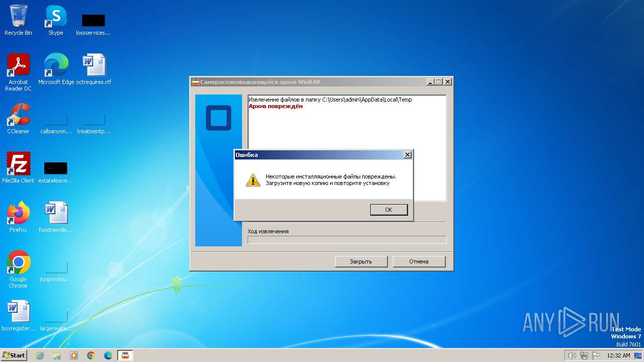Select the largerwate desktop file
Image resolution: width=644 pixels, height=362 pixels.
point(56,320)
